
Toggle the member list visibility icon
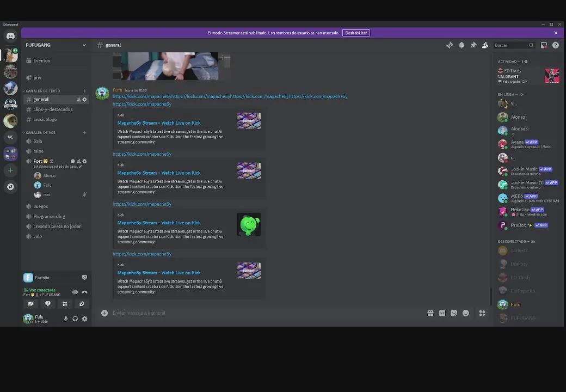click(x=485, y=45)
